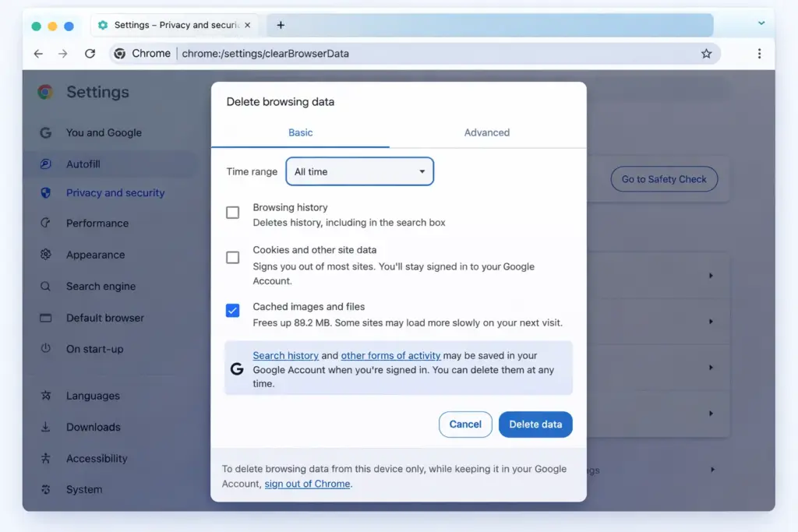Tick the Cookies and other site data checkbox
798x532 pixels.
coord(232,258)
